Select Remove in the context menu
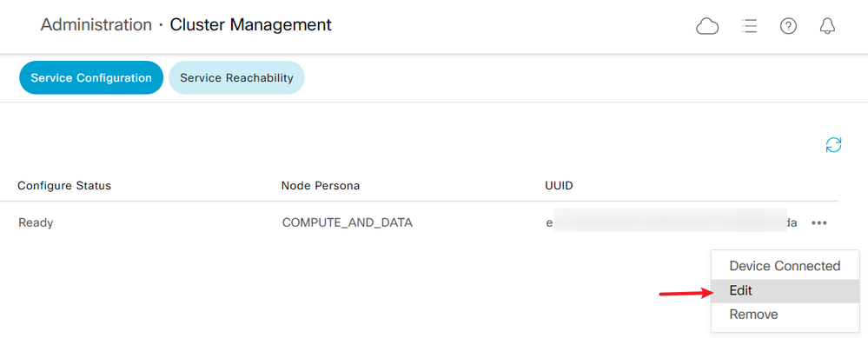 [x=785, y=315]
